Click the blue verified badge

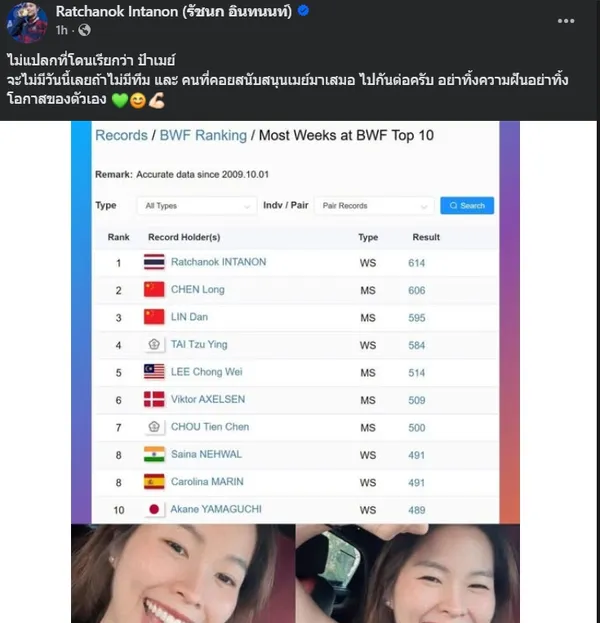303,11
